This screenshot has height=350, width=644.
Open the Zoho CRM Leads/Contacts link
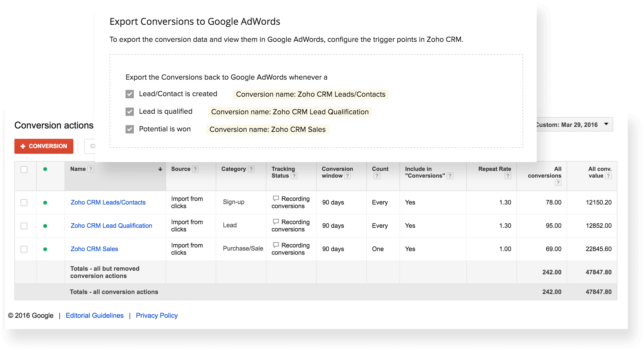[108, 202]
